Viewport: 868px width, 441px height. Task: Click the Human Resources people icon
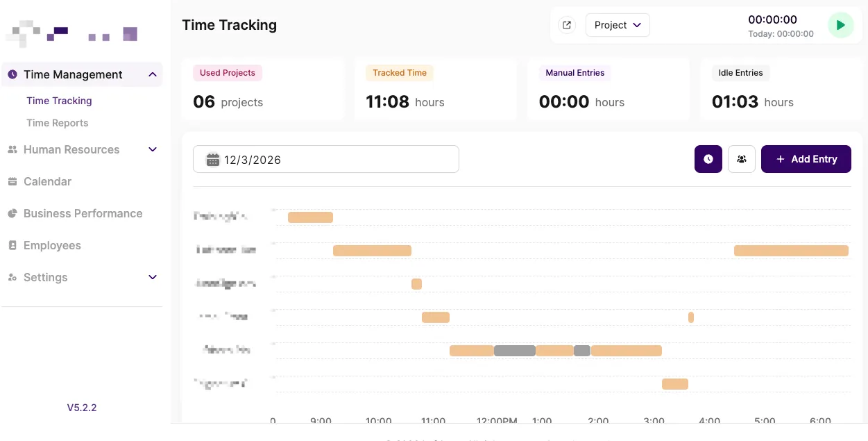12,149
